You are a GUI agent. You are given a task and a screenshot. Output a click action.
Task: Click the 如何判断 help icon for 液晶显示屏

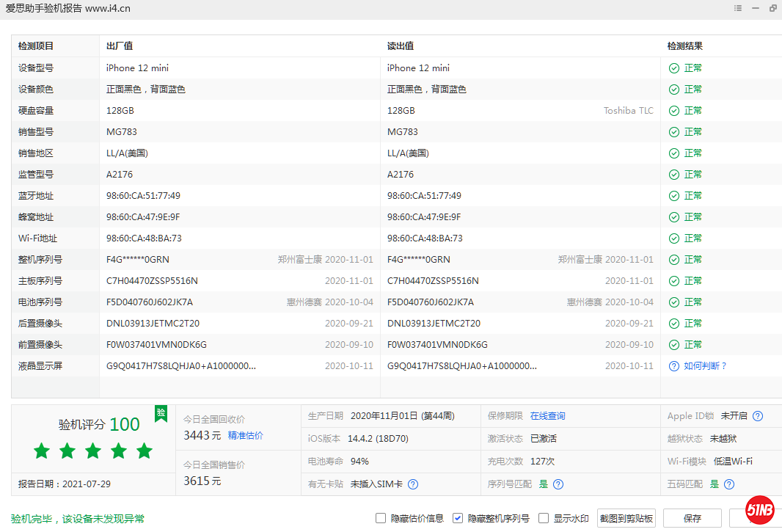pyautogui.click(x=673, y=365)
